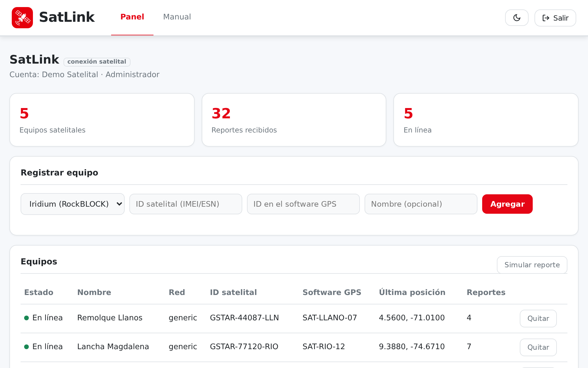Open the Iridium (RockBLOCK) network dropdown
Screen dimensions: 588x368
point(73,204)
